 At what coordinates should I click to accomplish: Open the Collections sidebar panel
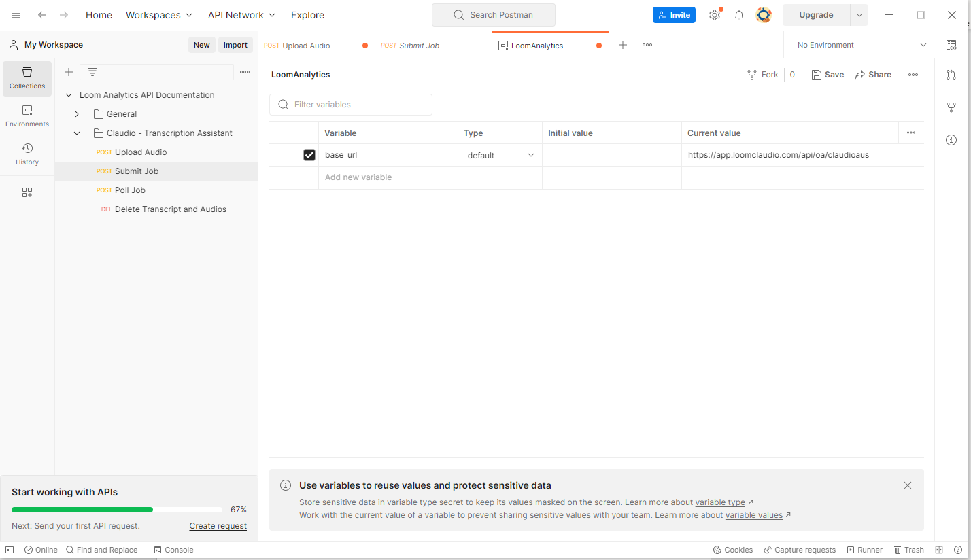(27, 78)
